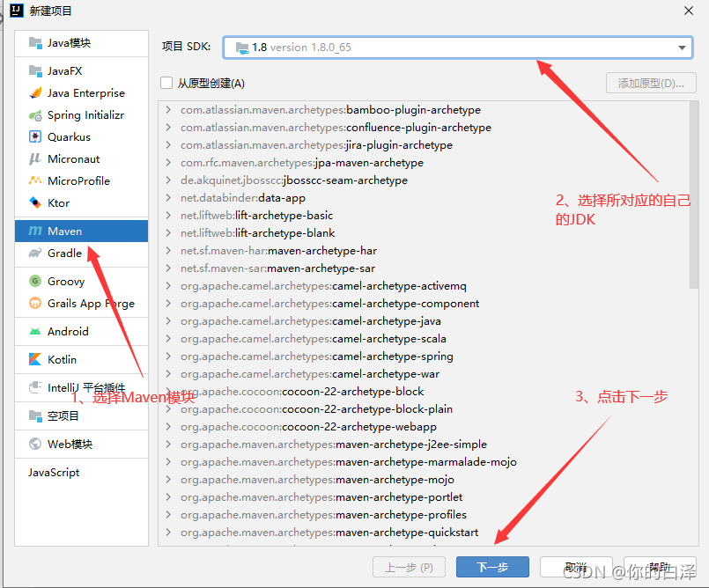709x588 pixels.
Task: Click the Ktor icon
Action: [35, 202]
